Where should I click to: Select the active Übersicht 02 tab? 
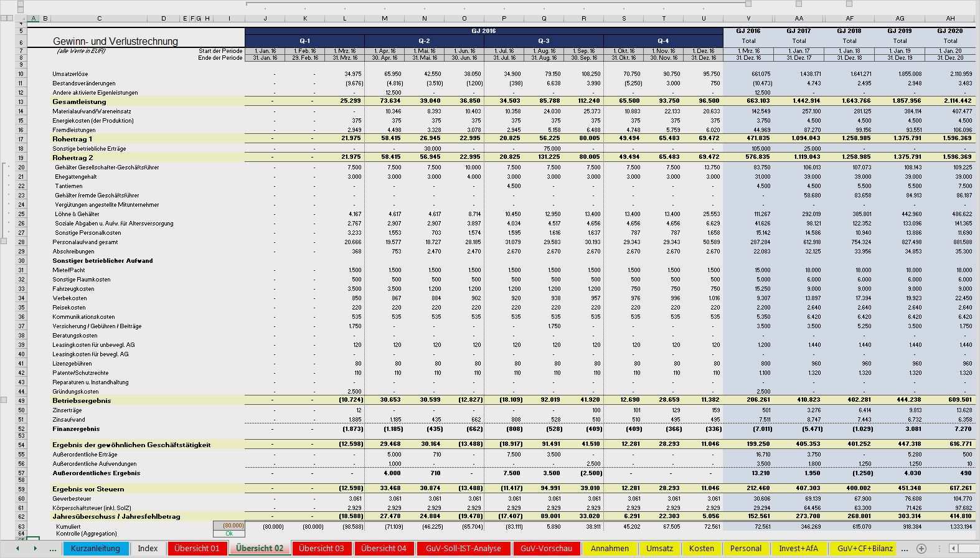tap(260, 549)
